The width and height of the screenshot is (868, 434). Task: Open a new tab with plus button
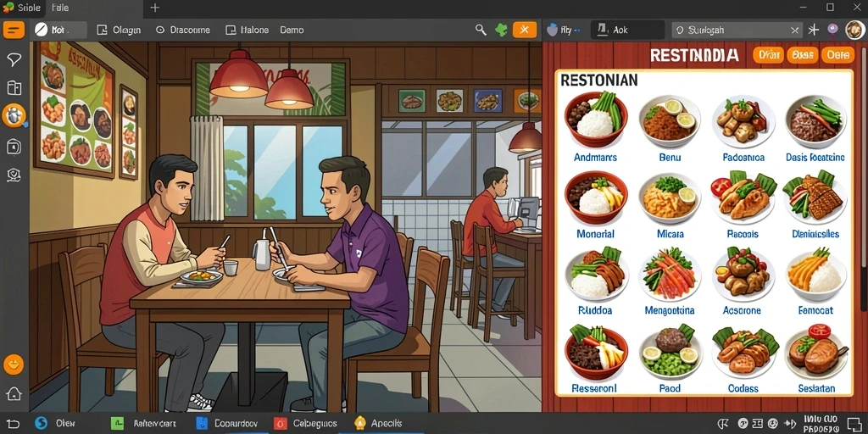click(155, 8)
